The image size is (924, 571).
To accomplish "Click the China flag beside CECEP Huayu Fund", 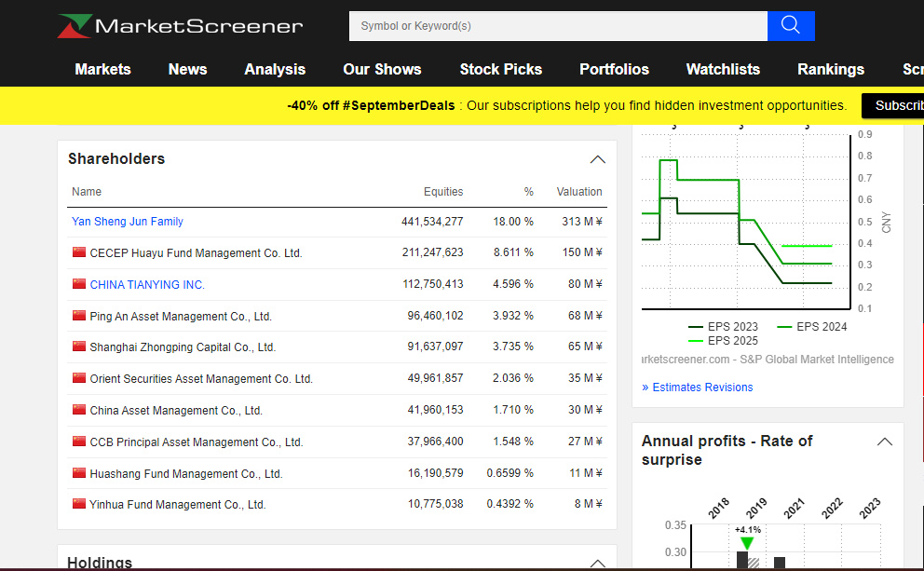I will click(79, 252).
